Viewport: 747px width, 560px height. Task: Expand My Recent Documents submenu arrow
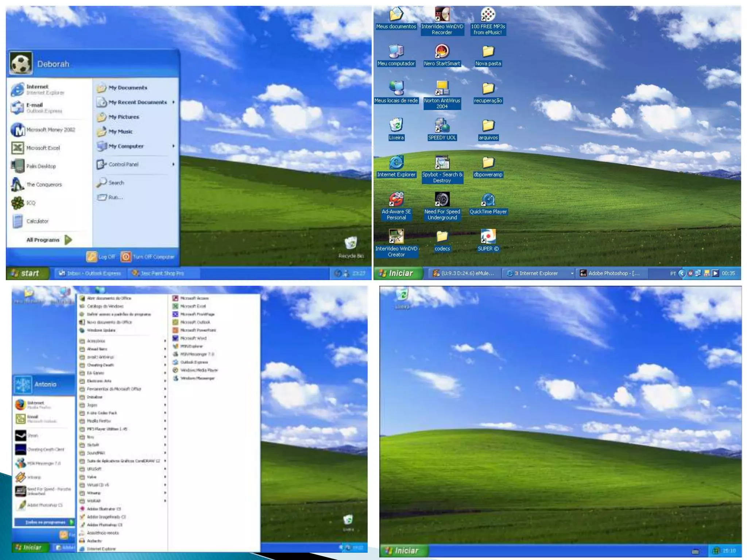click(x=174, y=102)
